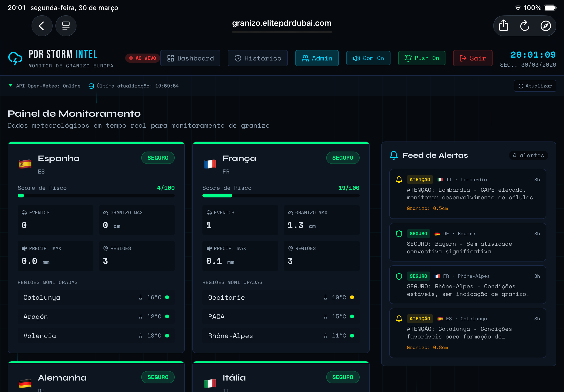Click Sair to log out
The image size is (564, 392).
472,58
